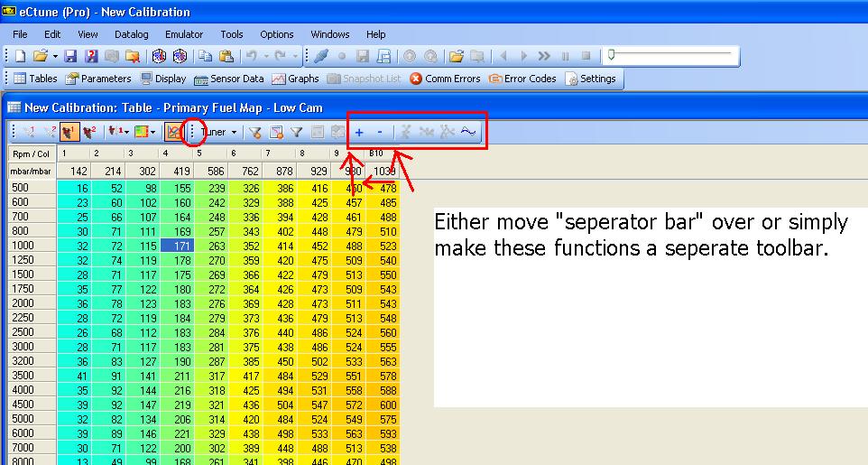Click the filter funnel with orange badge icon
Image resolution: width=868 pixels, height=465 pixels.
tap(254, 132)
